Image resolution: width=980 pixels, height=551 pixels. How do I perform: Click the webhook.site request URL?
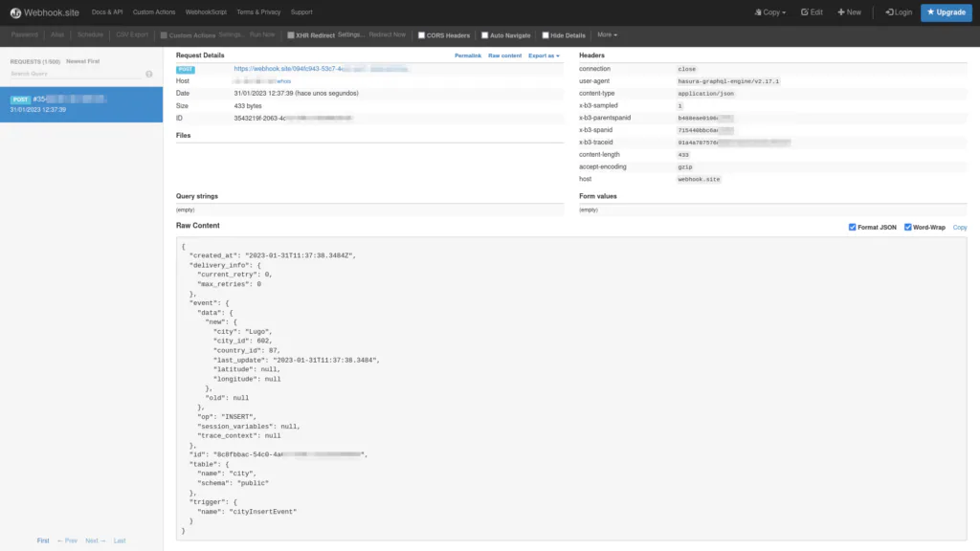point(322,69)
